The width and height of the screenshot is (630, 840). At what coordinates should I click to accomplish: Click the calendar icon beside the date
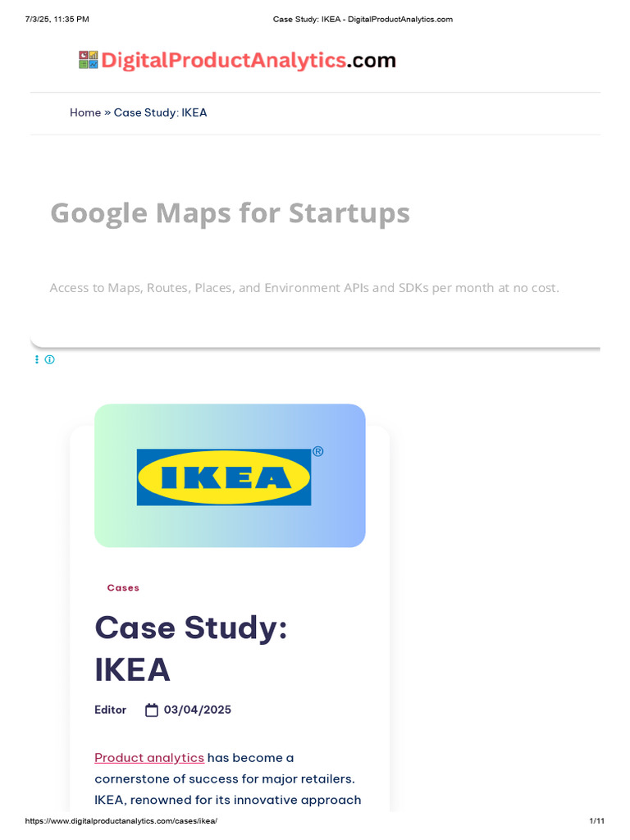click(152, 710)
